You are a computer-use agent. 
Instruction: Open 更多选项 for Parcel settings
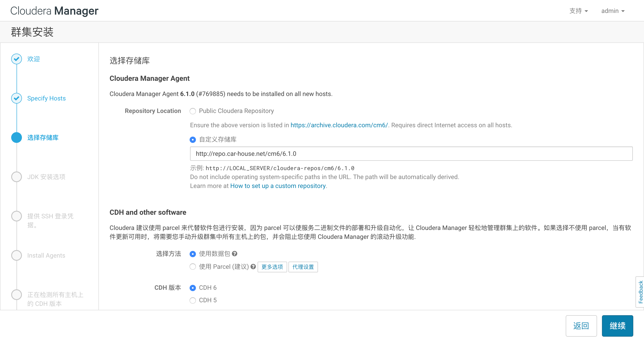point(272,267)
